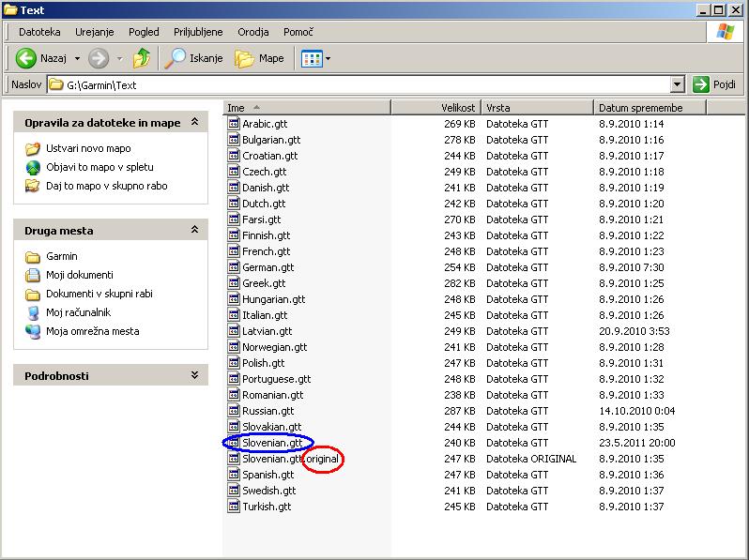Select the Turkish.gtt file name
This screenshot has height=560, width=749.
click(x=267, y=507)
